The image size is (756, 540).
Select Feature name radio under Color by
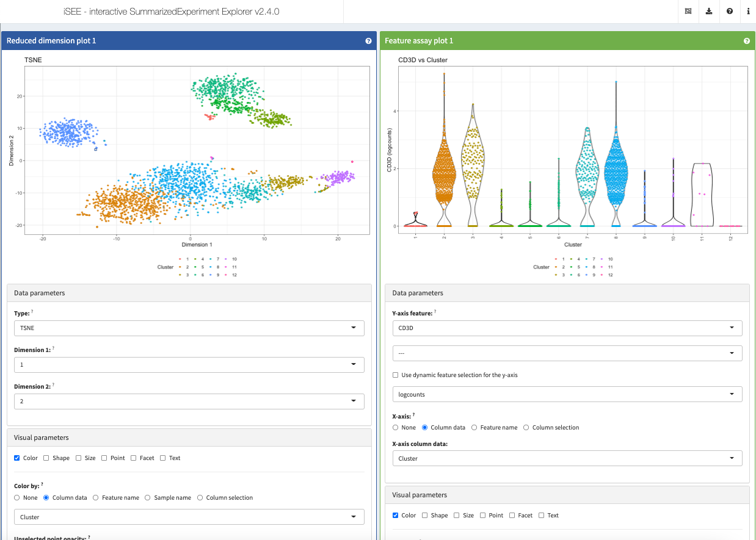click(x=96, y=498)
